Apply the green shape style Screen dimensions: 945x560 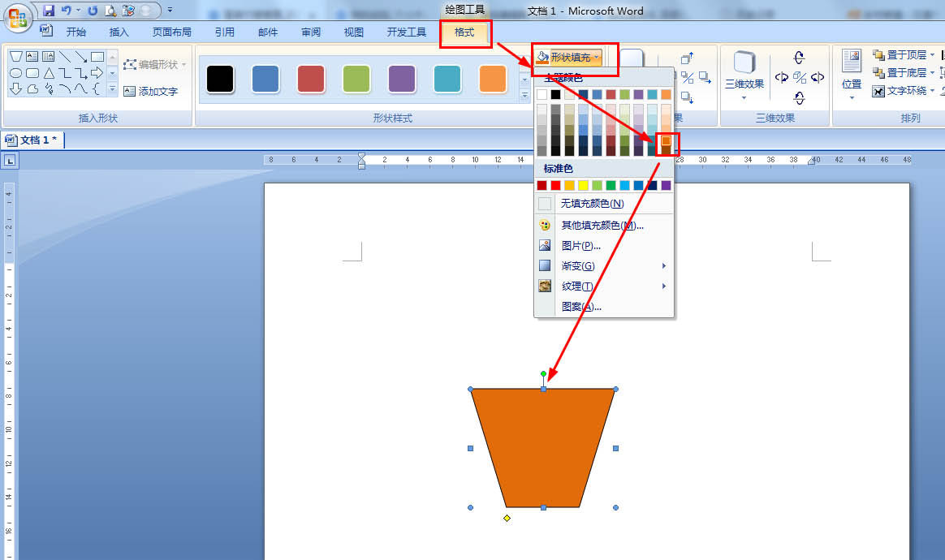click(356, 79)
